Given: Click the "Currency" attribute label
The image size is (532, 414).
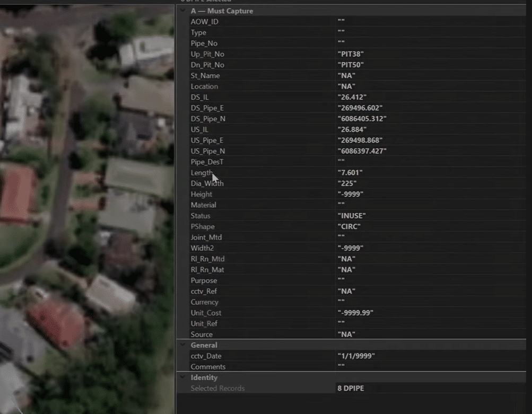Looking at the screenshot, I should (204, 302).
